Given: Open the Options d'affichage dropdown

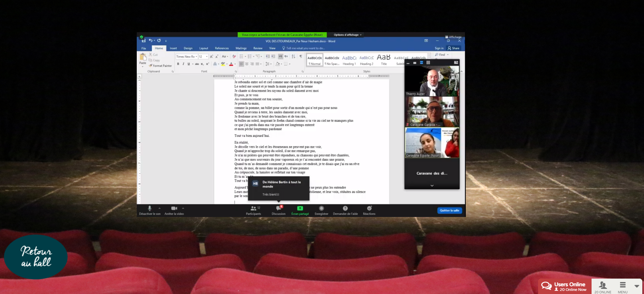Looking at the screenshot, I should 348,35.
